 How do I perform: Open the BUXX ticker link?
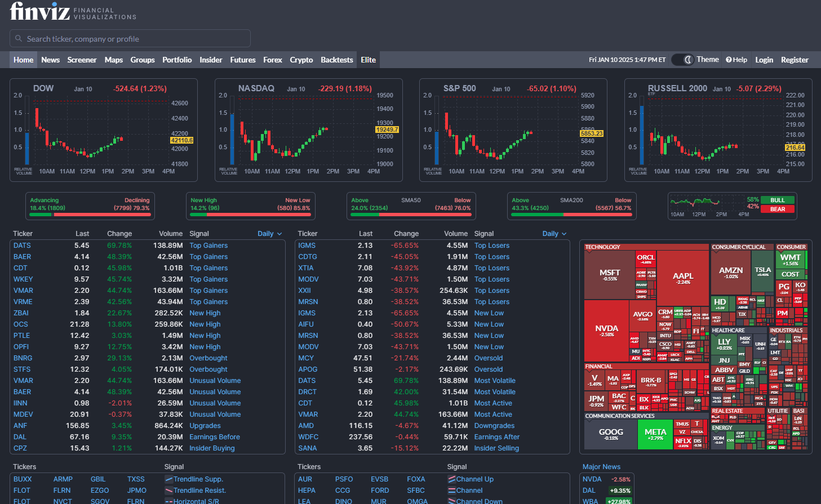pyautogui.click(x=23, y=479)
